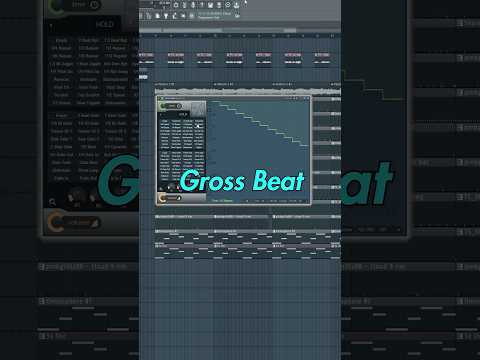Toggle the green Time section button in Gross Beat
The image size is (480, 360).
171,106
